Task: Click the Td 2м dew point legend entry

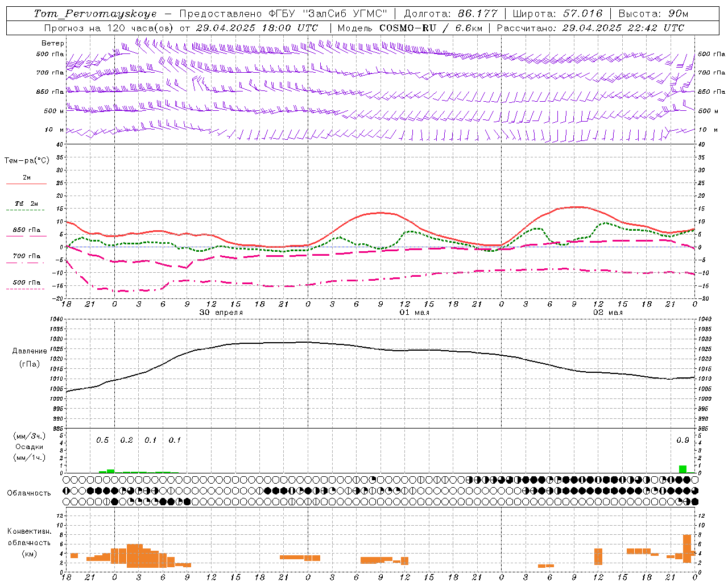Action: 27,203
